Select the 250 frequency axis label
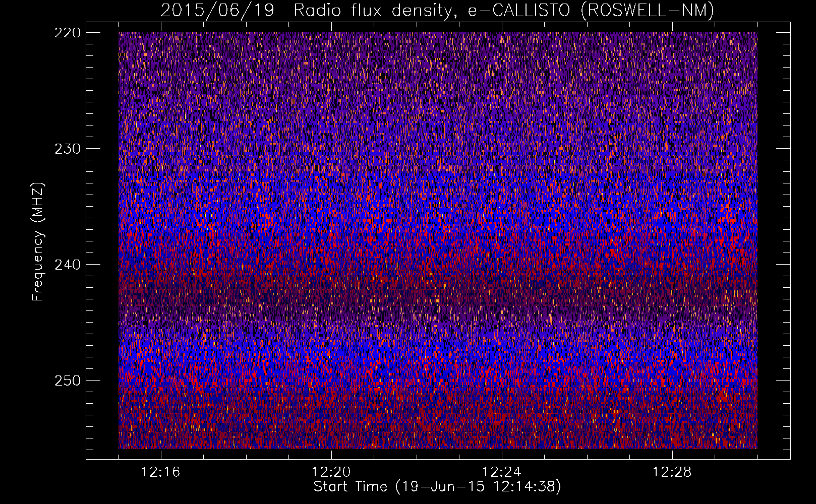 click(67, 381)
